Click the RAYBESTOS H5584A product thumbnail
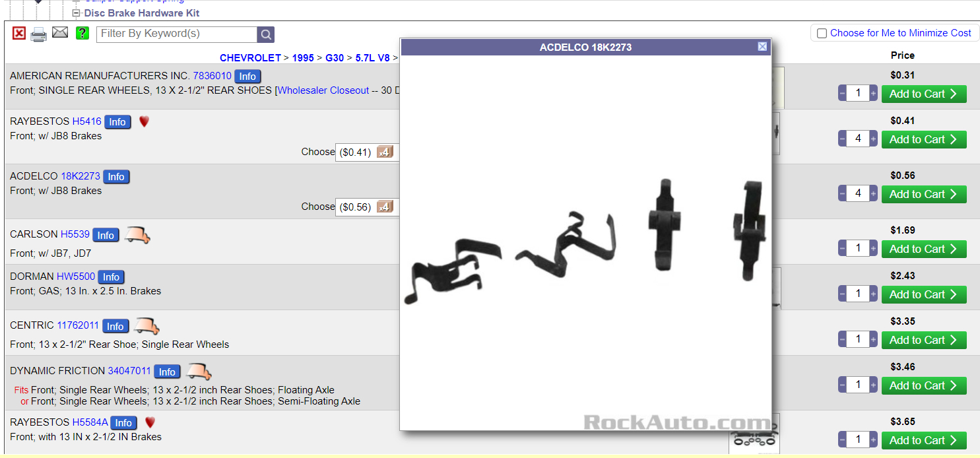This screenshot has height=458, width=980. pos(754,434)
